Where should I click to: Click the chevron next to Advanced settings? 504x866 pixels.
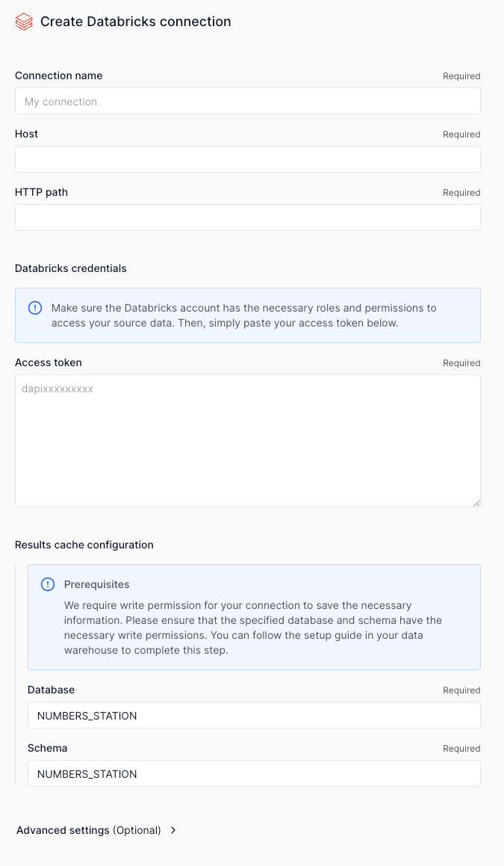[x=172, y=830]
